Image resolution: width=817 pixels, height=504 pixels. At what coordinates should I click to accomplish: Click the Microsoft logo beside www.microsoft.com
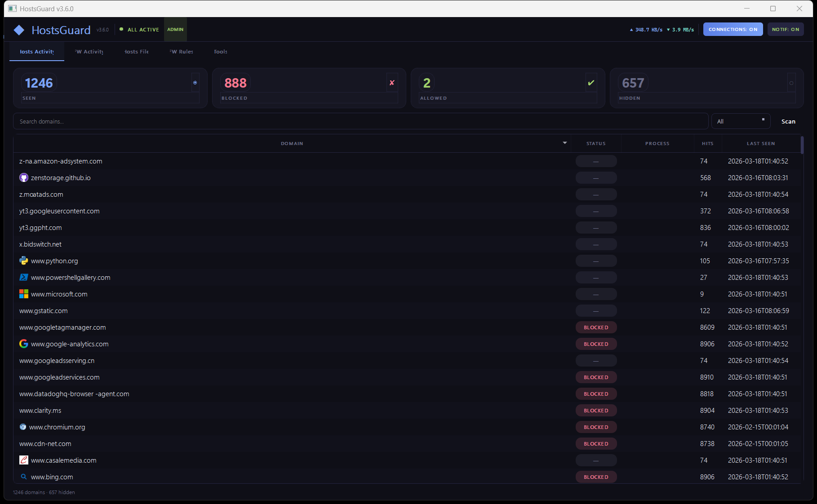coord(23,294)
